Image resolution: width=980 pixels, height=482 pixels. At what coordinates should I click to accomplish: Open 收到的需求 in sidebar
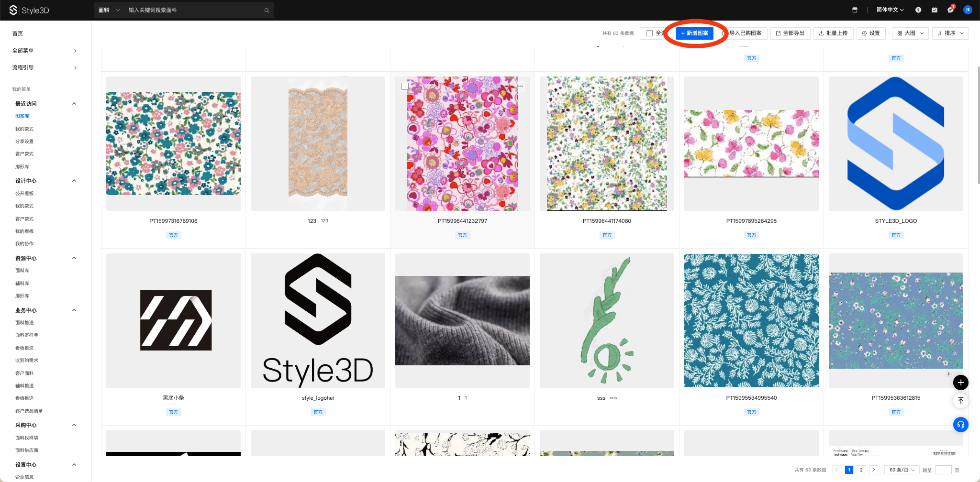pos(27,361)
